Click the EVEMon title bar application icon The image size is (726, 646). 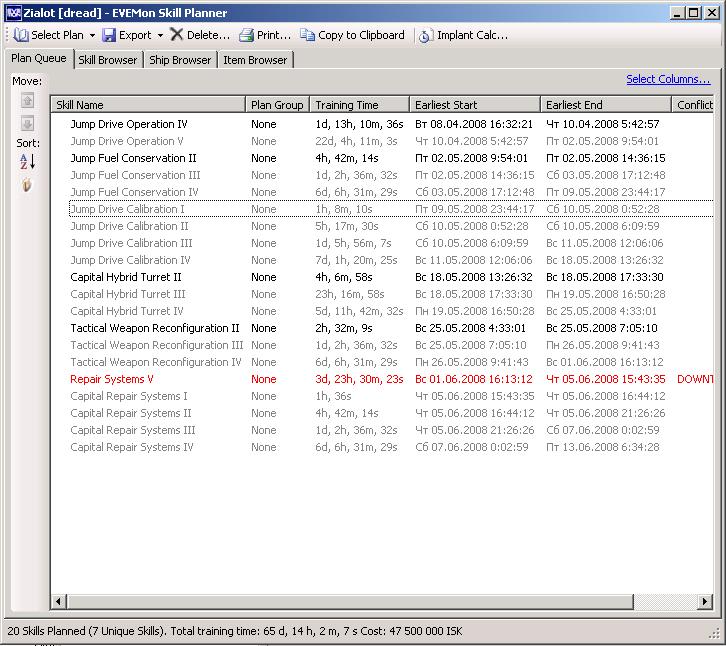click(x=13, y=13)
